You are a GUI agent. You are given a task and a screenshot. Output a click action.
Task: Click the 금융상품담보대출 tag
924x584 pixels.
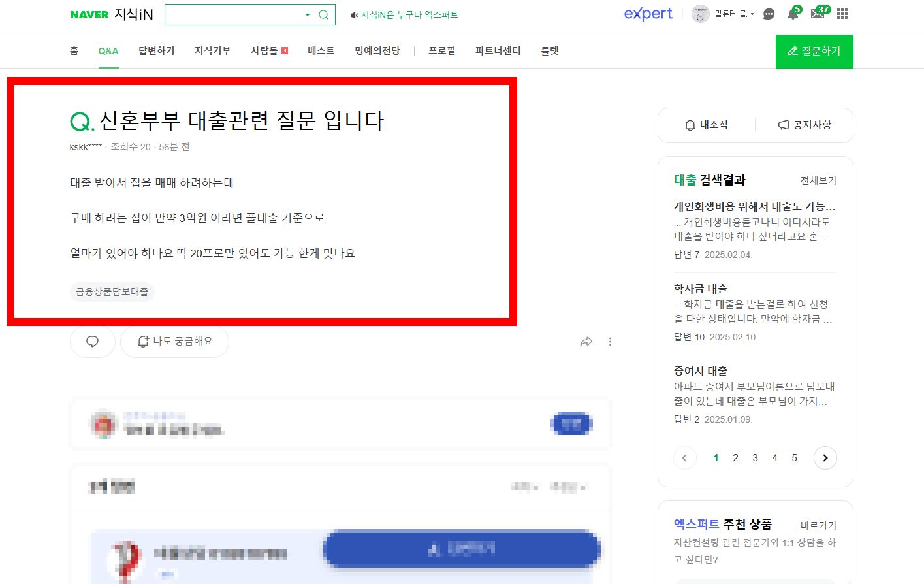[112, 292]
